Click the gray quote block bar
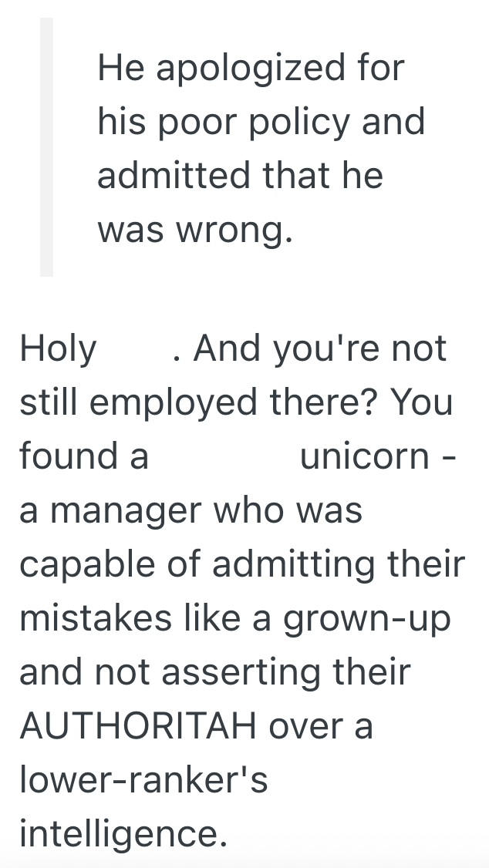The width and height of the screenshot is (489, 868). click(x=46, y=146)
